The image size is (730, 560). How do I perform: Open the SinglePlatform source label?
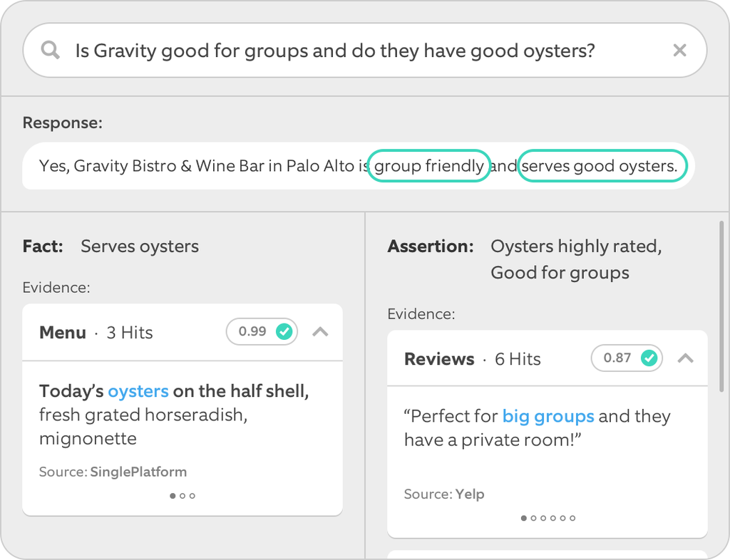pyautogui.click(x=138, y=472)
